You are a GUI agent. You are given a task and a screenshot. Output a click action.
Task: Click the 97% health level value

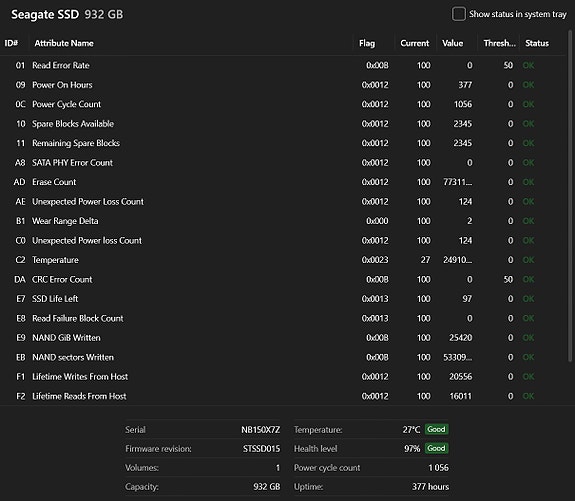point(412,449)
